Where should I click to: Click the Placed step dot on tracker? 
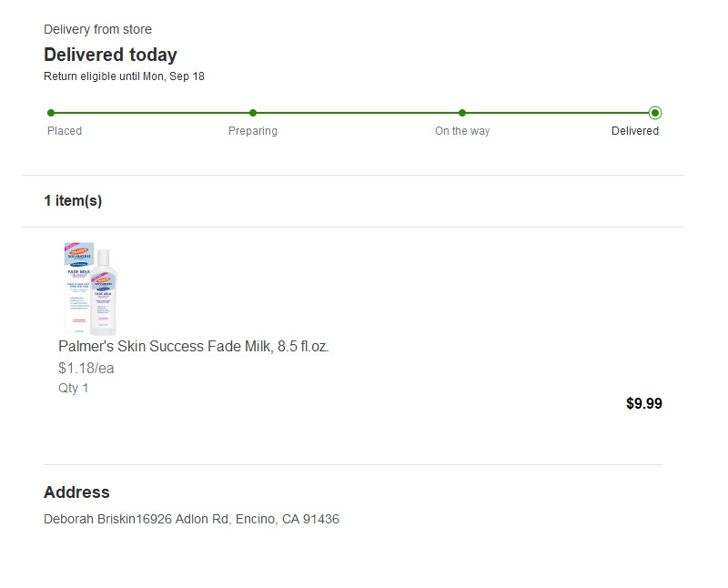tap(51, 113)
